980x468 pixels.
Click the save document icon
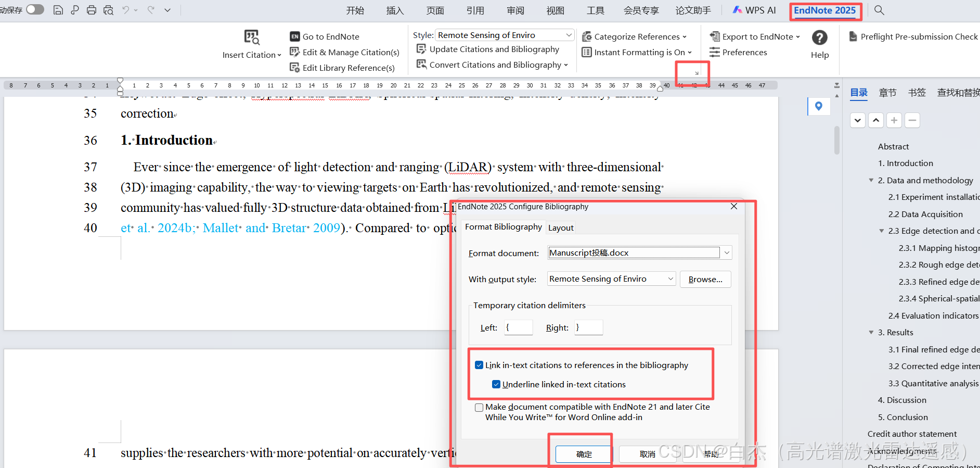(x=58, y=10)
